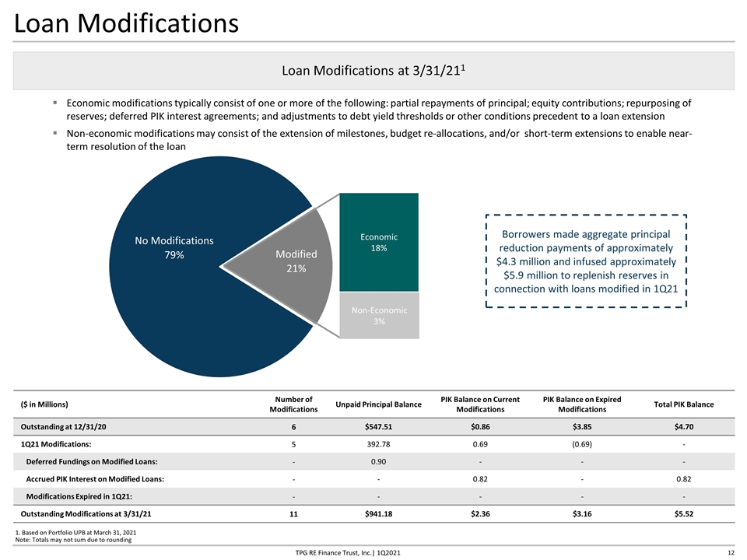Screen dimensions: 747x560
Task: Click the "$547.51" unpaid principal balance value
Action: coord(378,427)
